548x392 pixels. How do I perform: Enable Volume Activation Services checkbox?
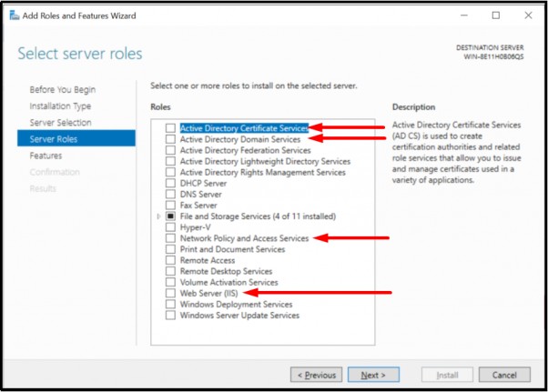point(170,282)
